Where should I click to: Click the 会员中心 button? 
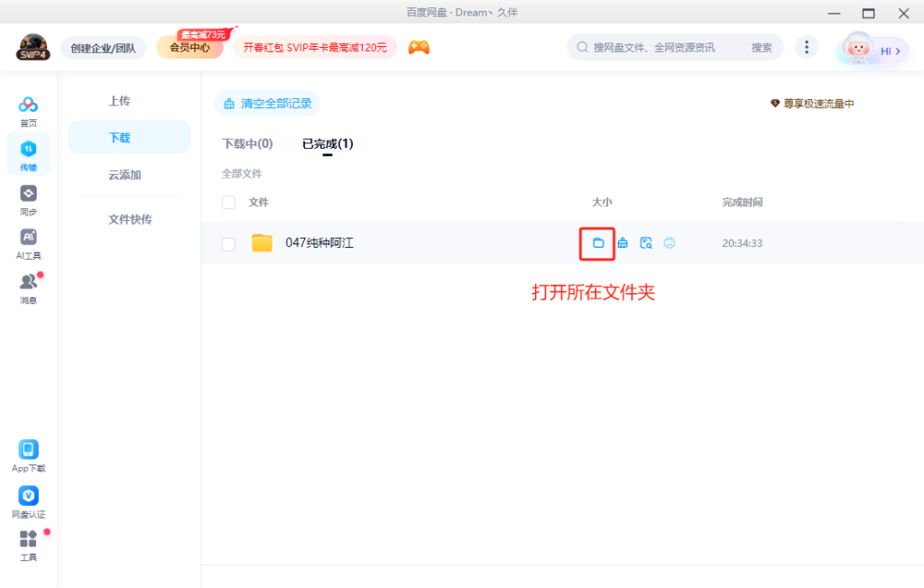(190, 48)
